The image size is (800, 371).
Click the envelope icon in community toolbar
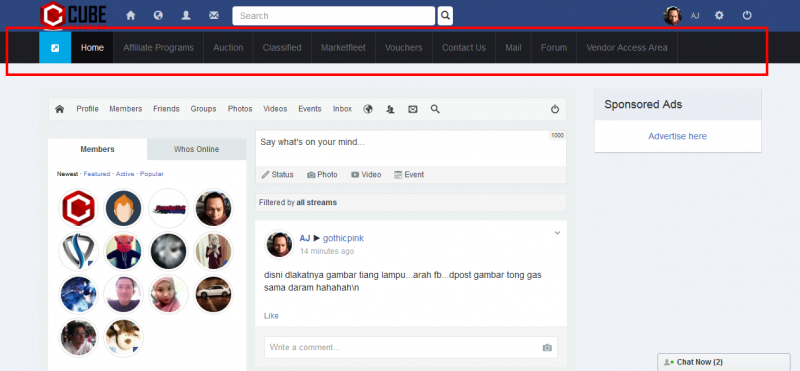413,109
